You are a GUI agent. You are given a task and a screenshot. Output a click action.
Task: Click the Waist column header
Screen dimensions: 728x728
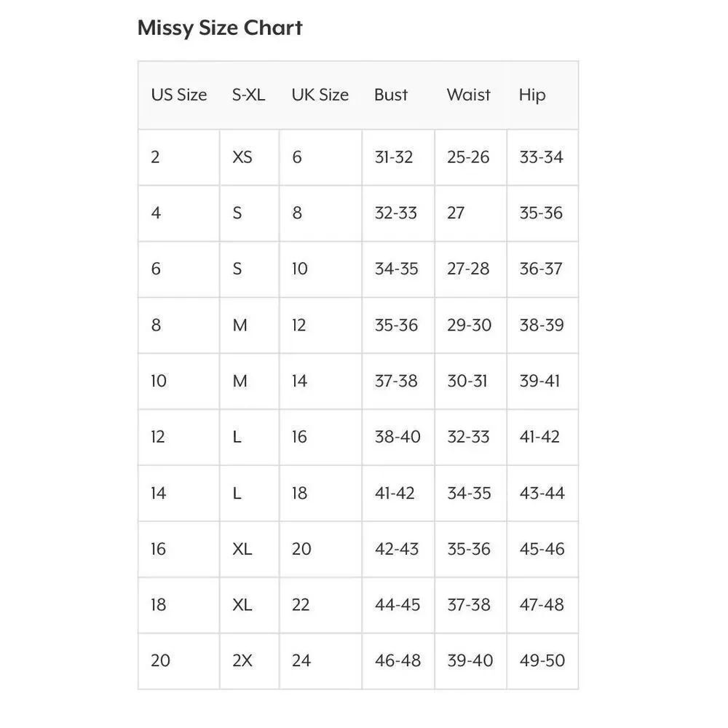[468, 95]
